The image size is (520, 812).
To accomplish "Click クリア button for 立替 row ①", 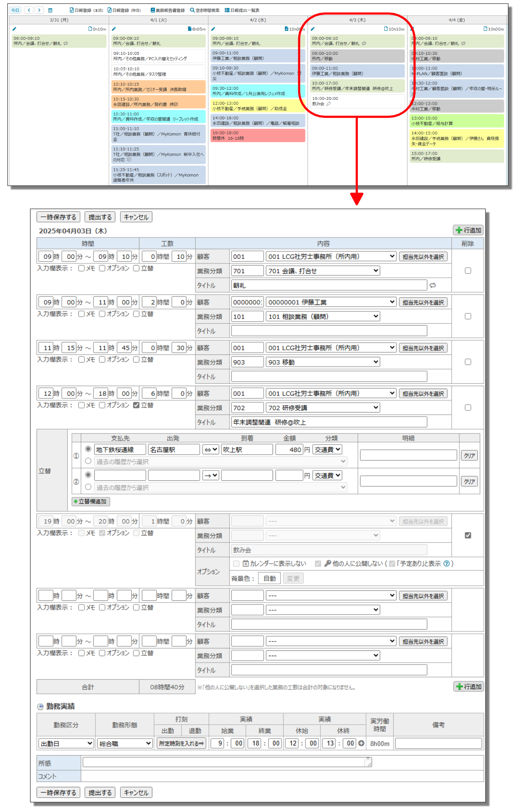I will tap(469, 456).
